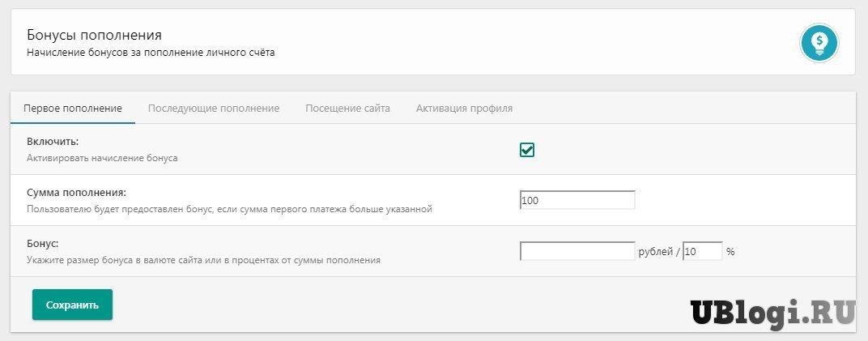Uncheck the Включить bonus checkbox
The height and width of the screenshot is (341, 868).
coord(527,150)
